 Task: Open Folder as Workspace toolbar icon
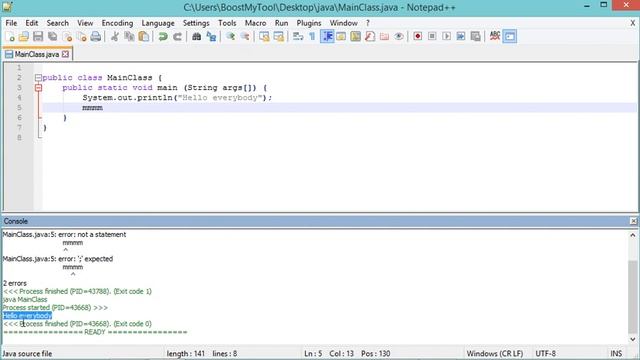coord(384,37)
